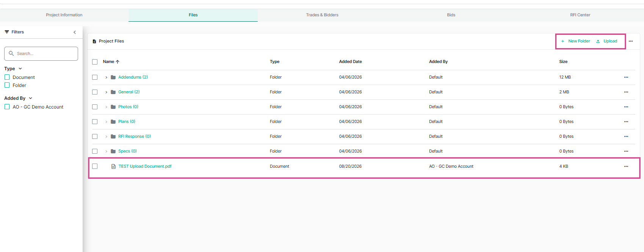Viewport: 644px width, 252px height.
Task: Click the Upload button
Action: point(607,41)
